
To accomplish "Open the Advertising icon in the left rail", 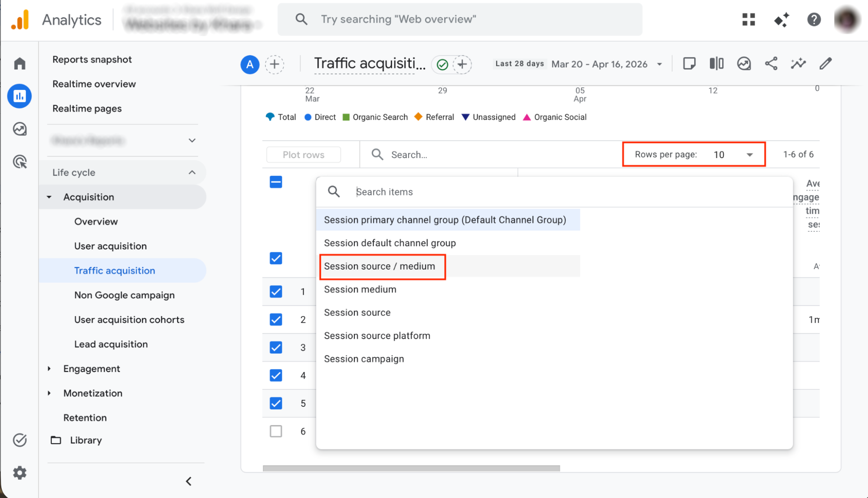I will [20, 162].
